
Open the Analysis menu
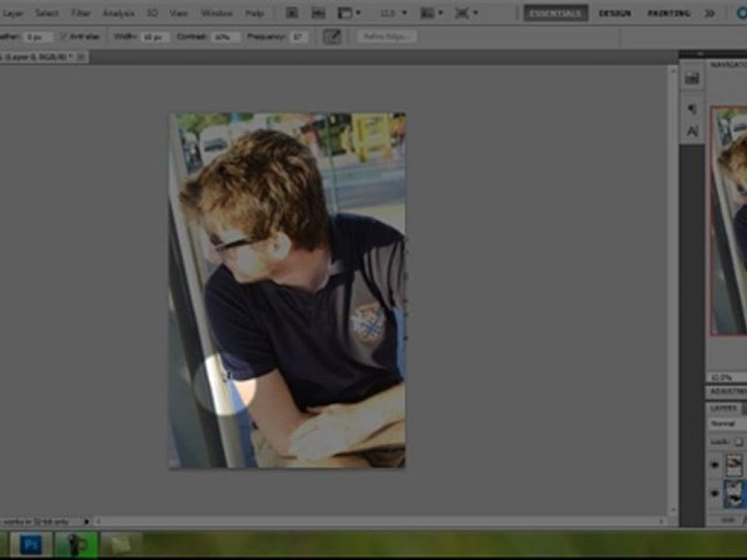[118, 13]
